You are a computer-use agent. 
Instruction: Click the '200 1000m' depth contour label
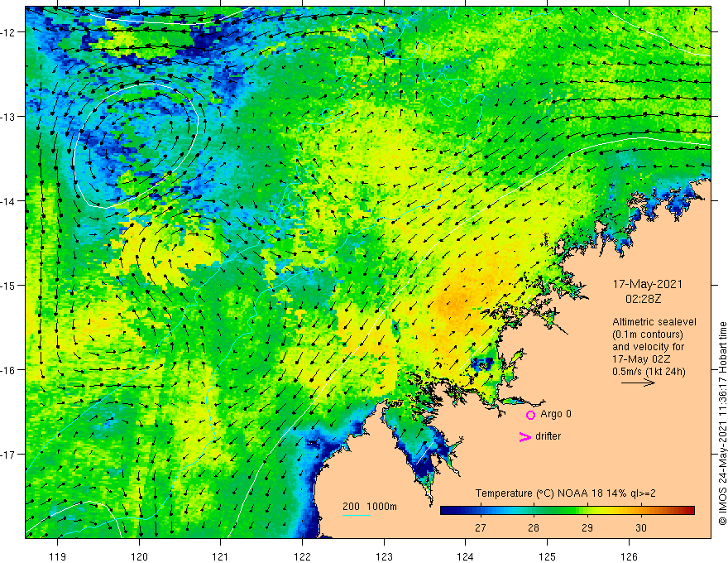pos(370,507)
